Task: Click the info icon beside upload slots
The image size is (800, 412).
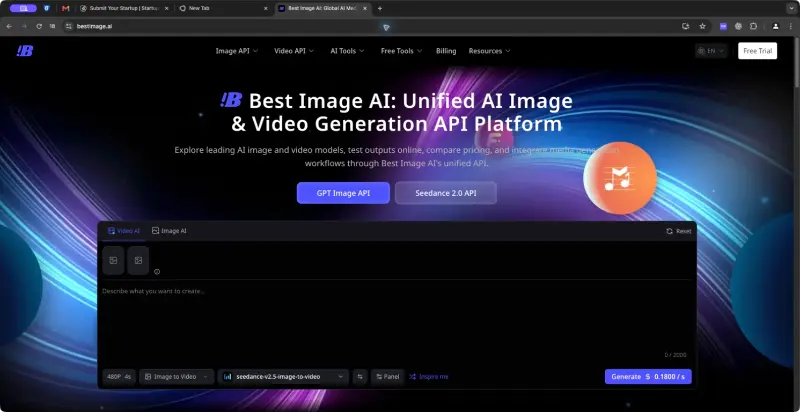Action: pyautogui.click(x=157, y=272)
